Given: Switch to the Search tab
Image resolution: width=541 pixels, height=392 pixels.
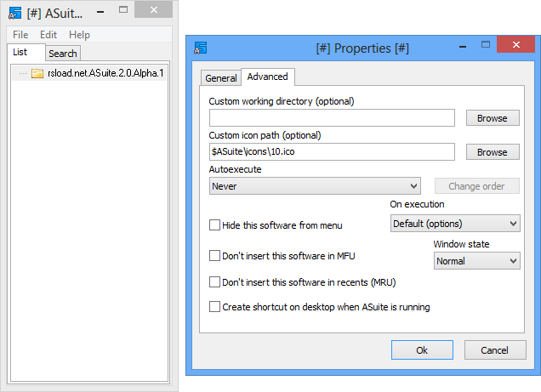Looking at the screenshot, I should 62,54.
